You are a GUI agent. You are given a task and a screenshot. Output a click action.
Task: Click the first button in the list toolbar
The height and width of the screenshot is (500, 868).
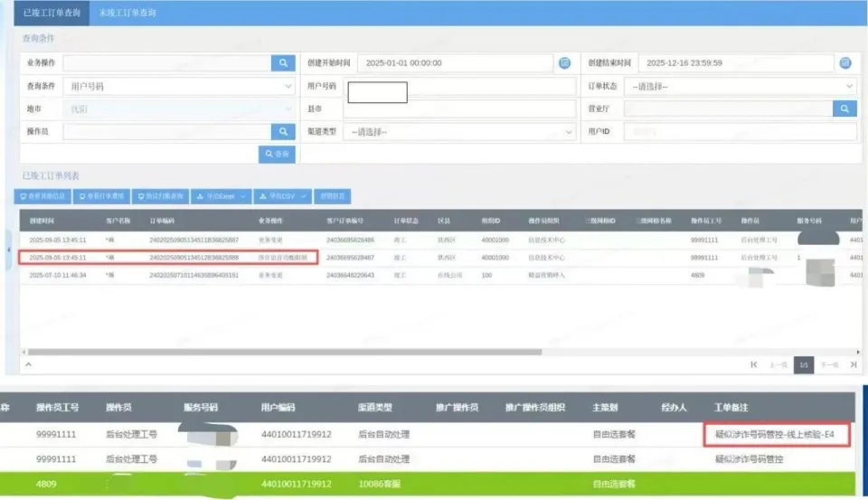[43, 196]
